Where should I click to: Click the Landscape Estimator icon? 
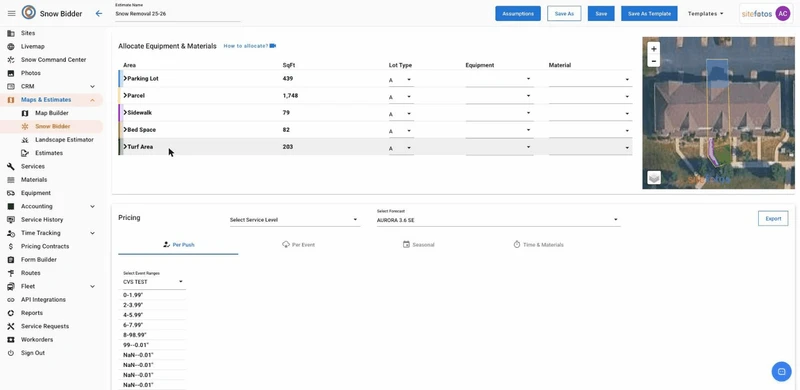24,139
